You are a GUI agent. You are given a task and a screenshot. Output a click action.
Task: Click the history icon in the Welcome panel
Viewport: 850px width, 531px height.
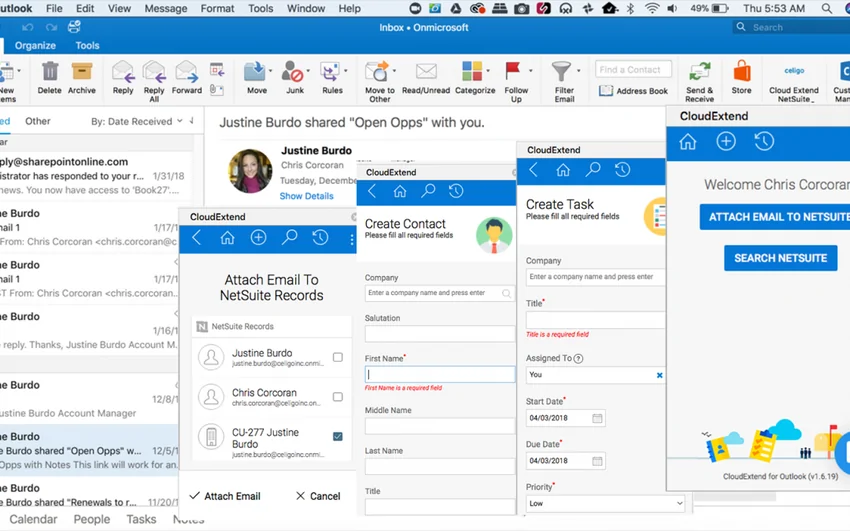(764, 141)
